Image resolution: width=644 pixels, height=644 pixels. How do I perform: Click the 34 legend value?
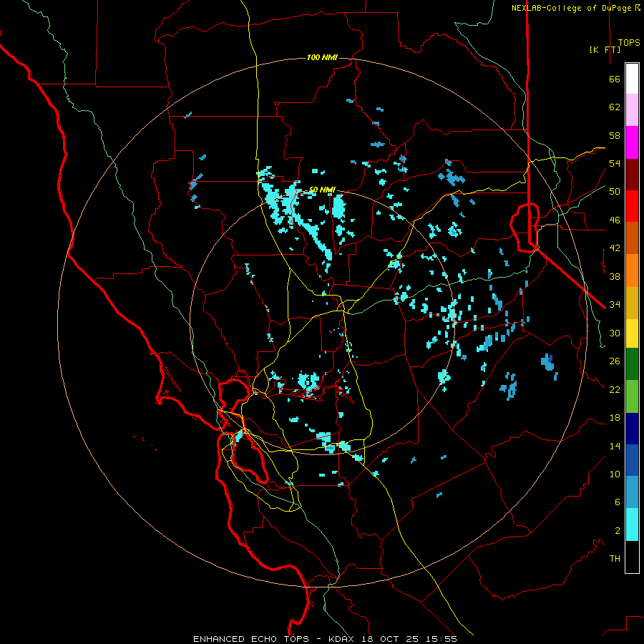pos(615,305)
